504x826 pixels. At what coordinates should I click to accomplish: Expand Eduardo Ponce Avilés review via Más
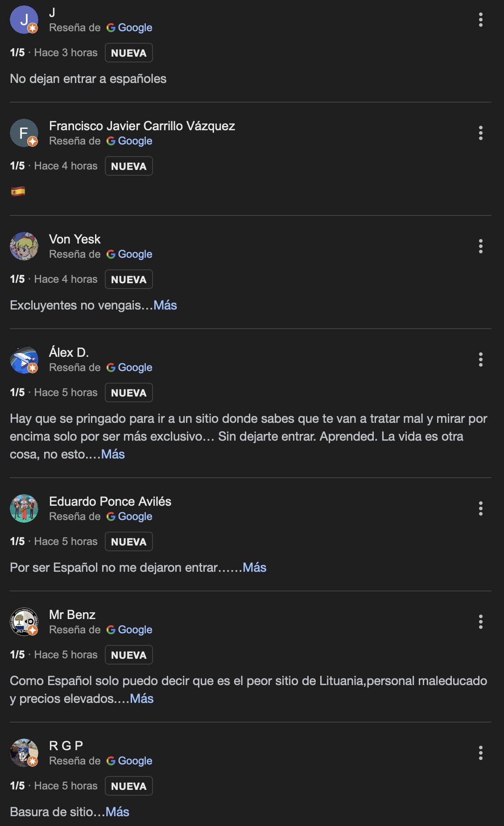pos(254,567)
